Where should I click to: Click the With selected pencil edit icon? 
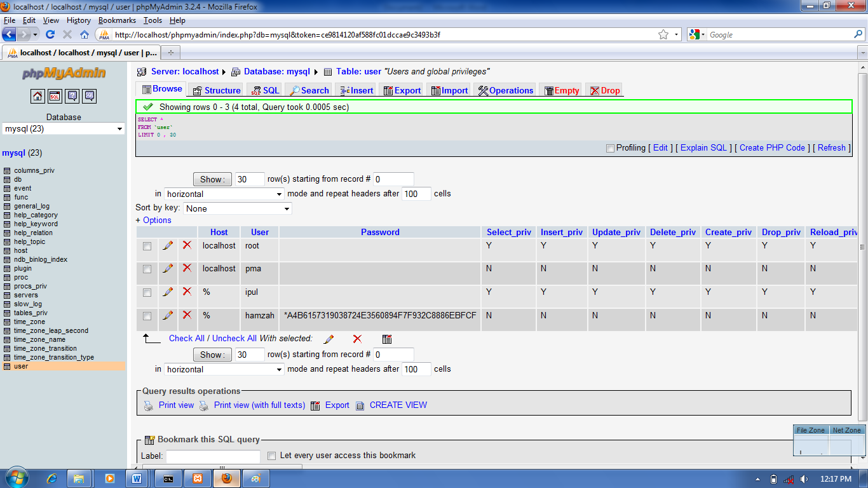(x=329, y=339)
